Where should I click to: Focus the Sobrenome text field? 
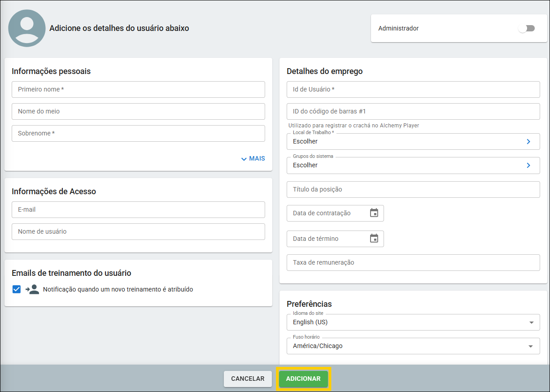coord(138,133)
